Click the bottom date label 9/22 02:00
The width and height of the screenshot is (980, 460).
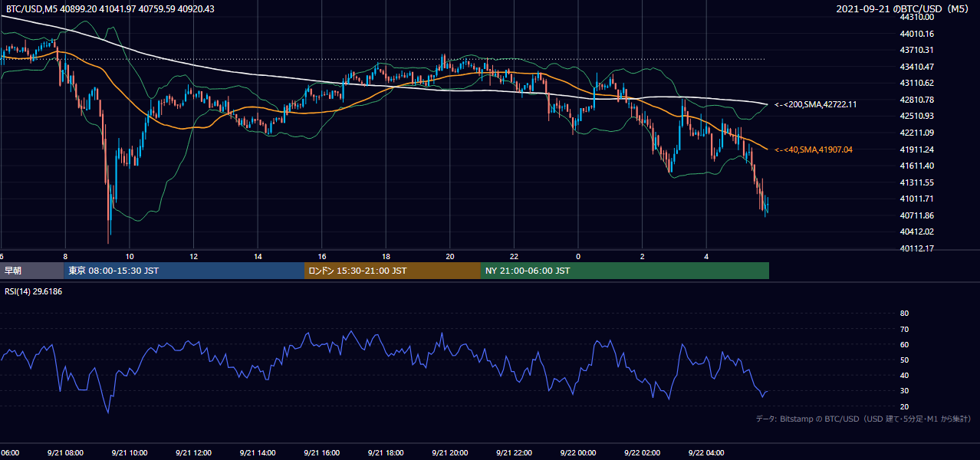643,453
